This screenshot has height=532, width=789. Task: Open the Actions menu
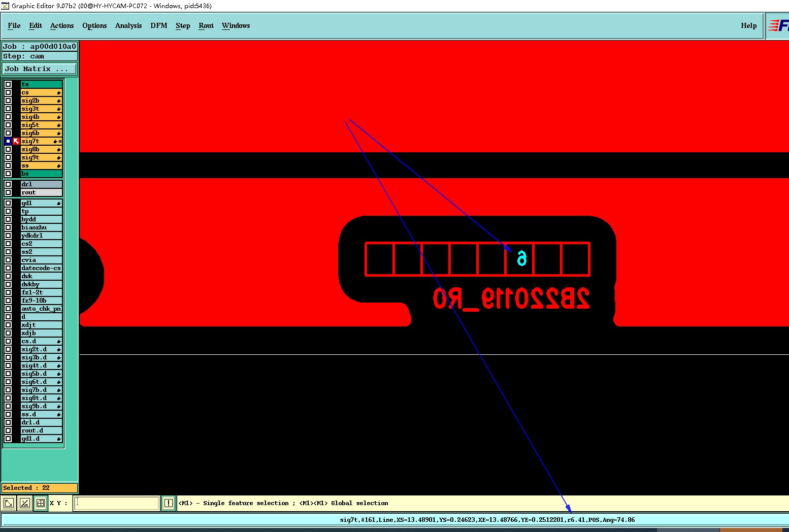62,25
